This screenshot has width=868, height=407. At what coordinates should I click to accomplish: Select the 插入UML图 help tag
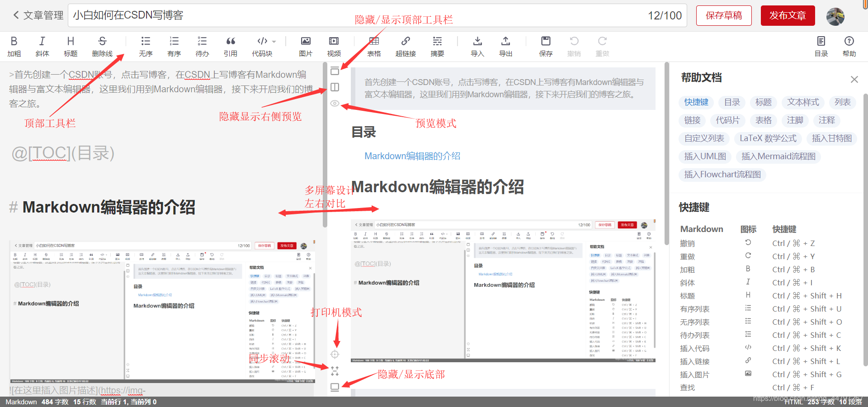[x=705, y=156]
